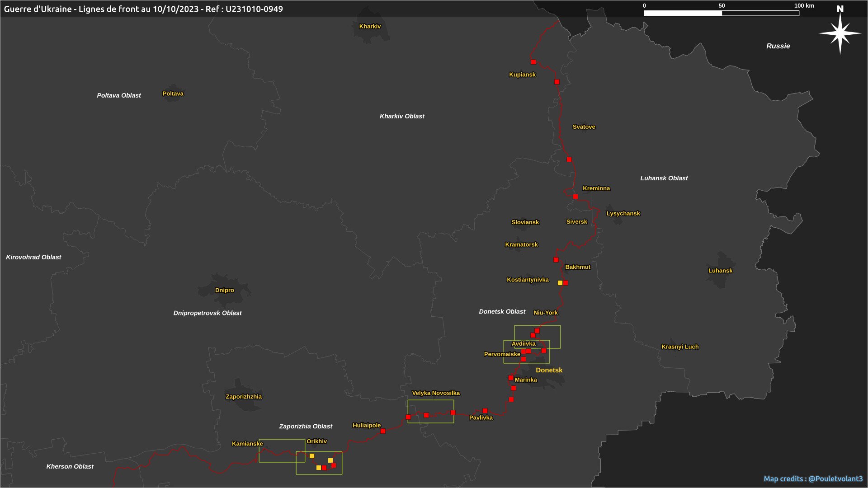Select the Zaporizhzhia city label

coord(244,397)
